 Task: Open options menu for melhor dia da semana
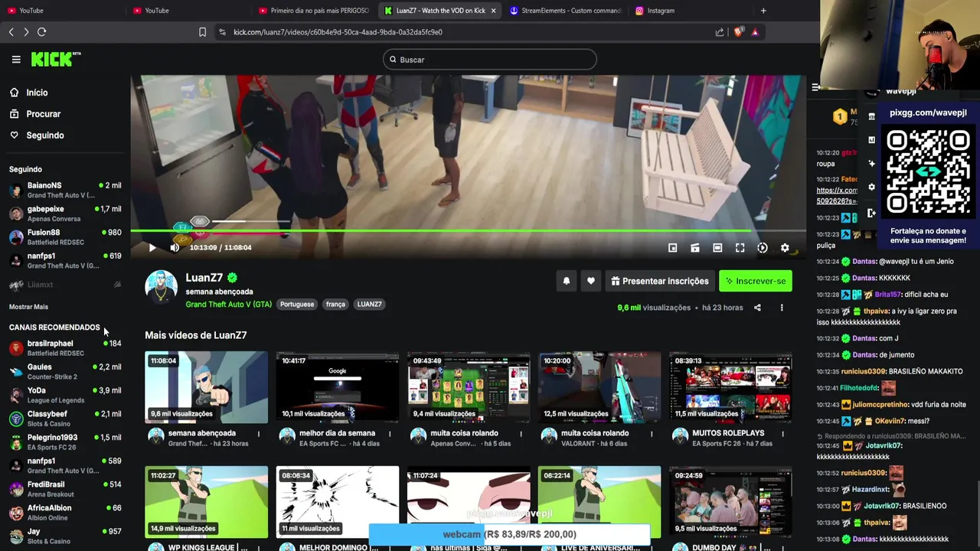coord(390,434)
